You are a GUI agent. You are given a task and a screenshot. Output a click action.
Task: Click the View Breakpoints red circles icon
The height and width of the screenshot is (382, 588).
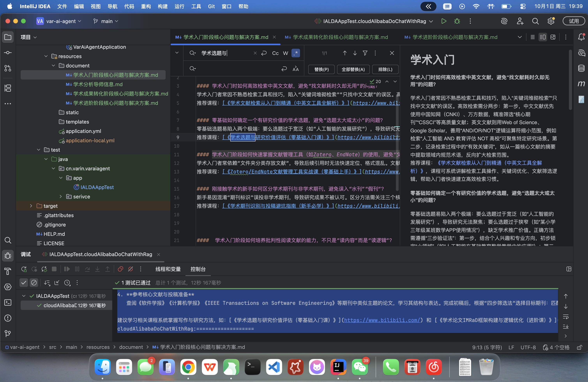coord(120,269)
